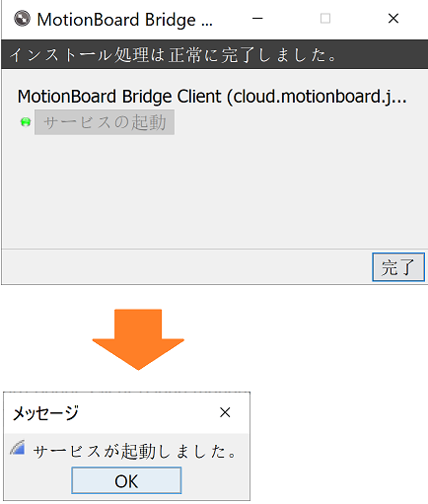Click the インストール処理は正常に完了しました header text
This screenshot has width=428, height=504.
pos(174,55)
